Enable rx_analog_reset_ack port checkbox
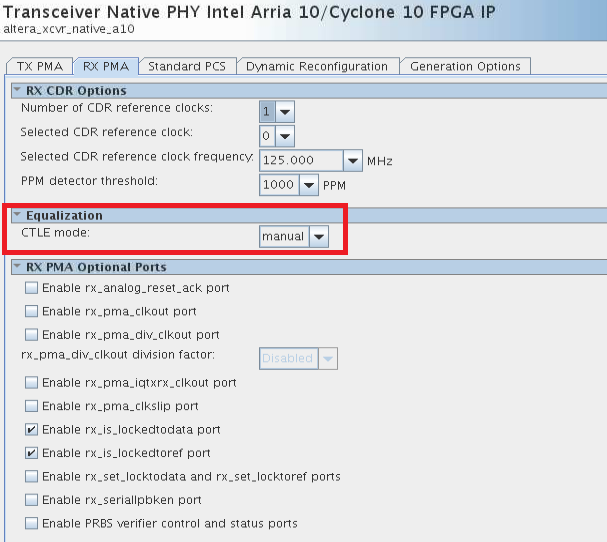 32,288
